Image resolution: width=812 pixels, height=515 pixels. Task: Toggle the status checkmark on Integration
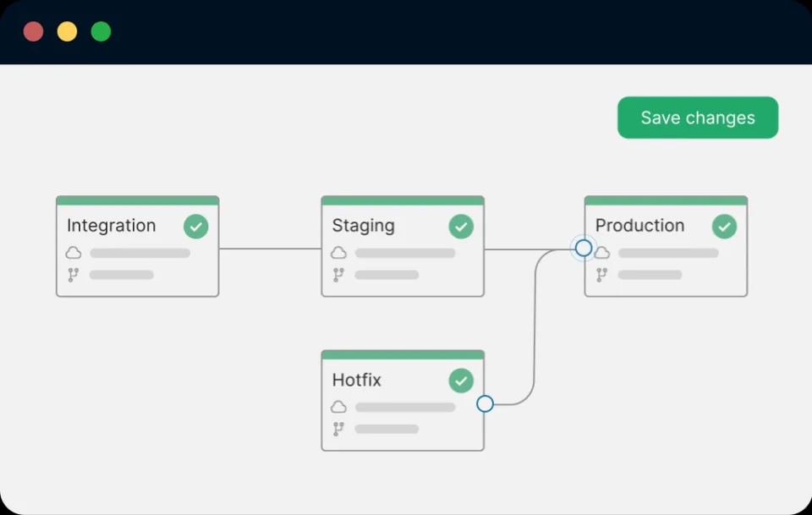195,226
